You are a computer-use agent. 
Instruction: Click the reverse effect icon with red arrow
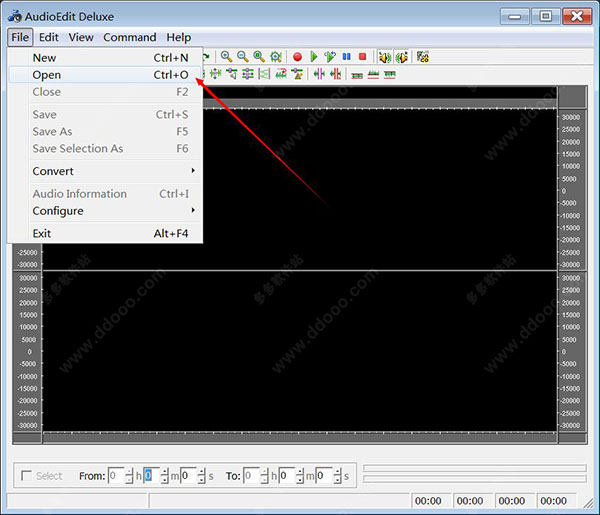(x=281, y=73)
